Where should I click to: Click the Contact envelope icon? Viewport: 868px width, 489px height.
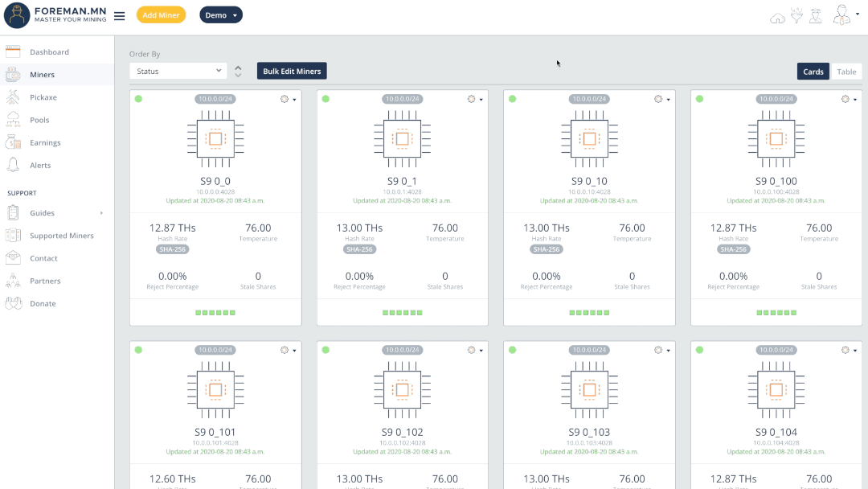13,258
